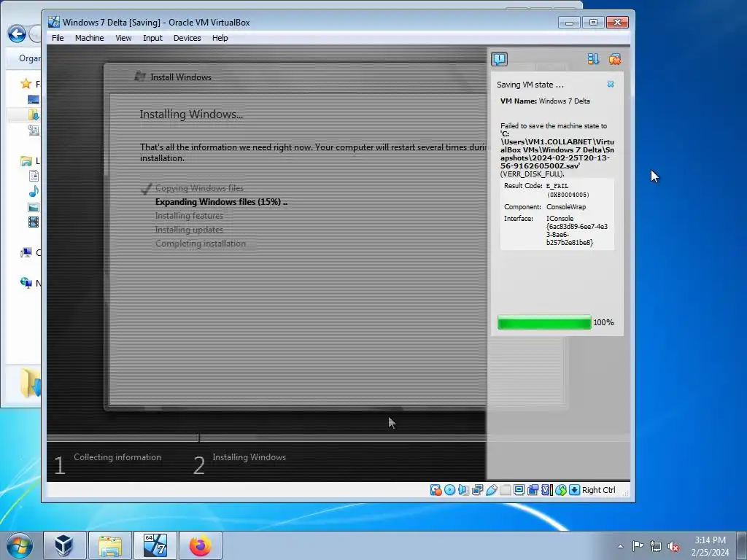Click the display settings indicator icon
The height and width of the screenshot is (560, 747).
point(519,490)
